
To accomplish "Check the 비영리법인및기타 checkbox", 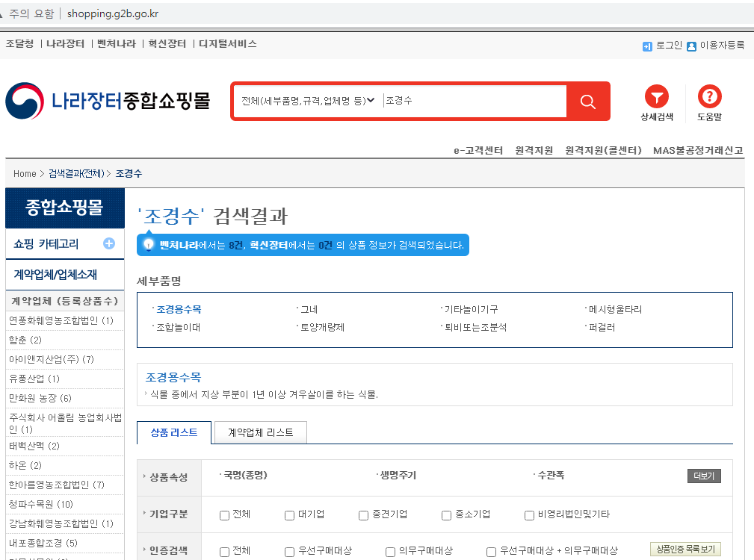I will coord(529,515).
